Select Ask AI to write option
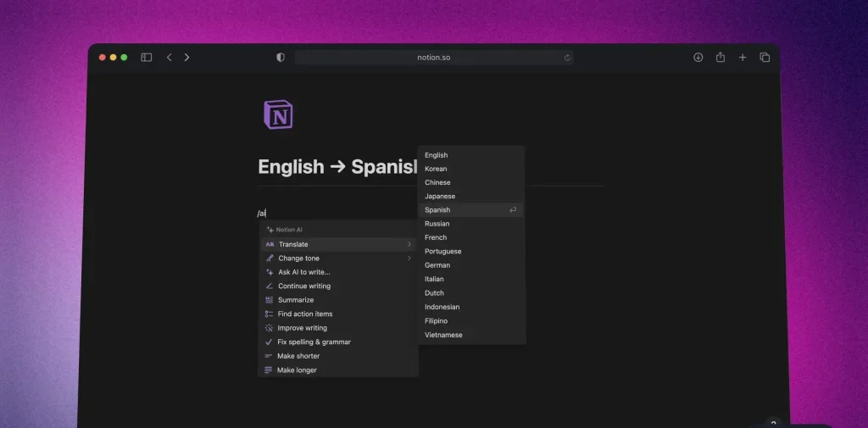Viewport: 868px width, 428px height. pyautogui.click(x=303, y=272)
